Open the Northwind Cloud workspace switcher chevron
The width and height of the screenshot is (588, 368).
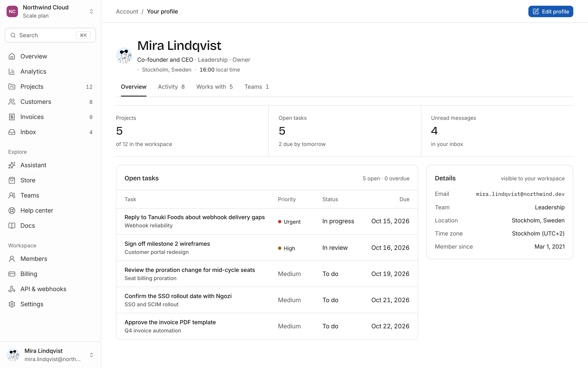[91, 11]
